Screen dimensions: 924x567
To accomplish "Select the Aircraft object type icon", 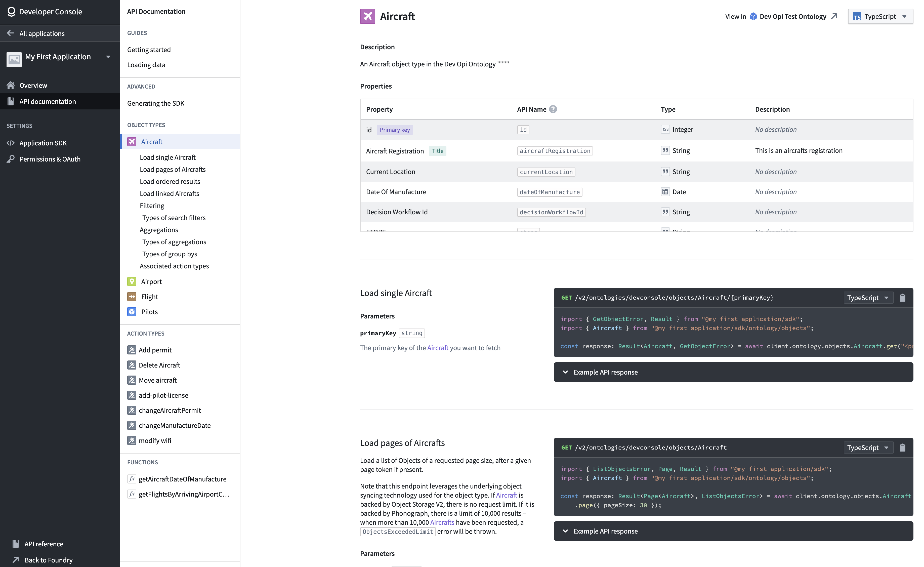I will [132, 141].
